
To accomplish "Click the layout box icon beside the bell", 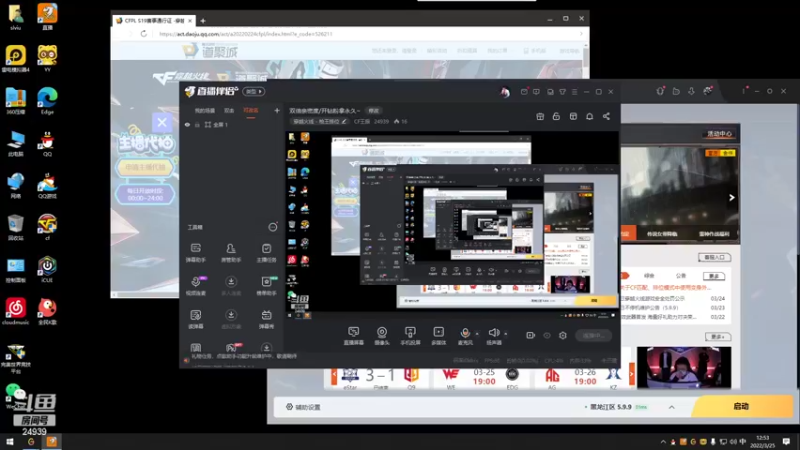I will (x=573, y=116).
